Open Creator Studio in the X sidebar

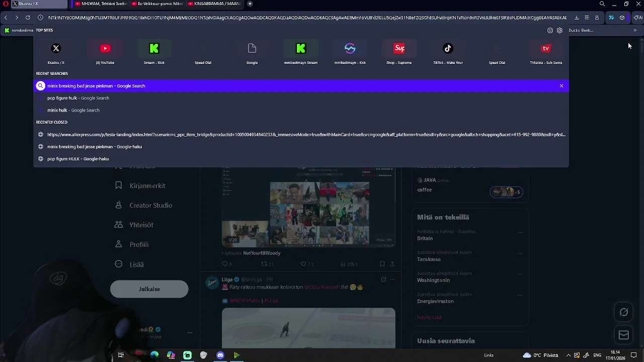coord(144,205)
